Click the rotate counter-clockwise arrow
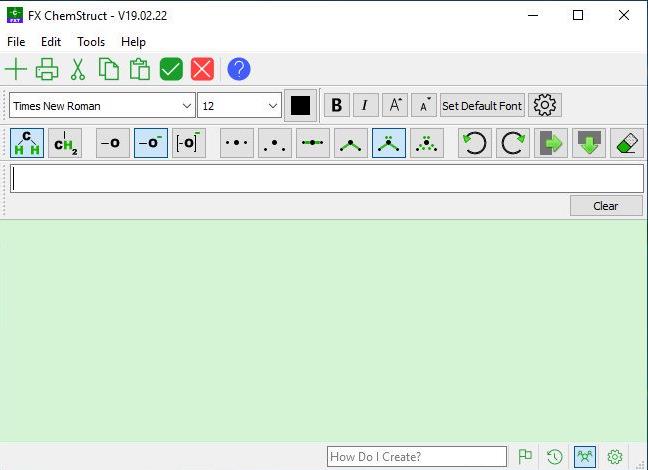This screenshot has height=470, width=648. 475,143
